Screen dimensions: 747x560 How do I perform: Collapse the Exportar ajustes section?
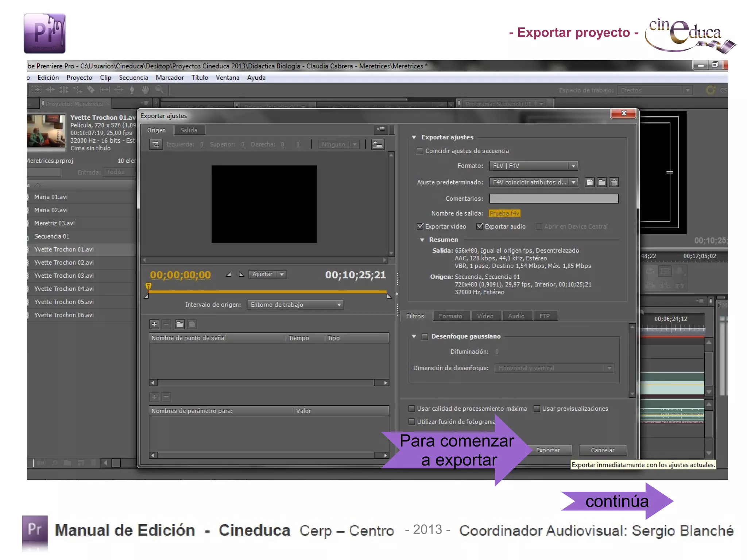[414, 137]
